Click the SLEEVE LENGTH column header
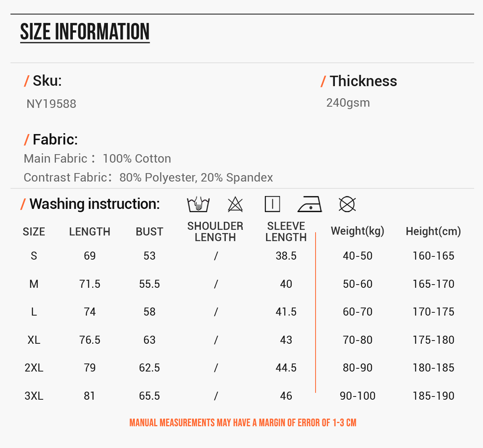The height and width of the screenshot is (448, 483). tap(286, 231)
